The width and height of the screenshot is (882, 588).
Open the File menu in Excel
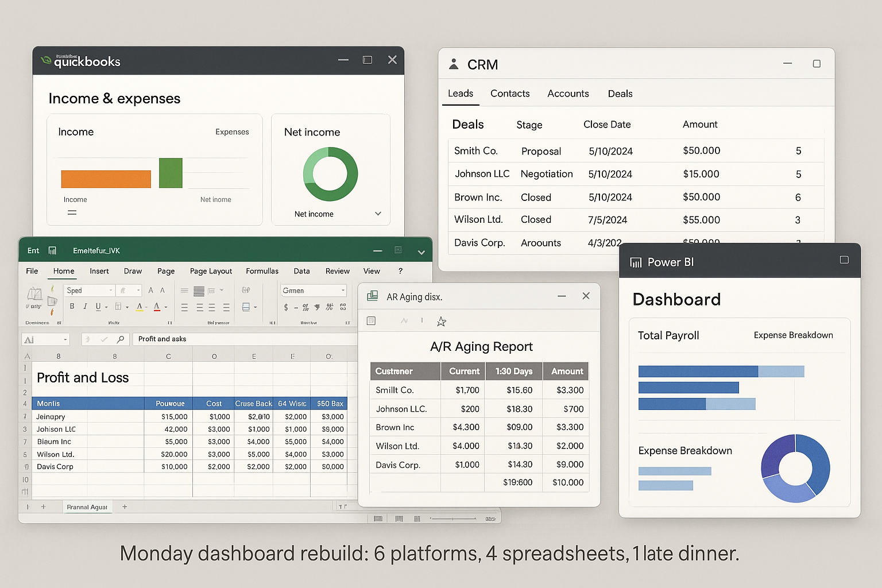[x=32, y=271]
